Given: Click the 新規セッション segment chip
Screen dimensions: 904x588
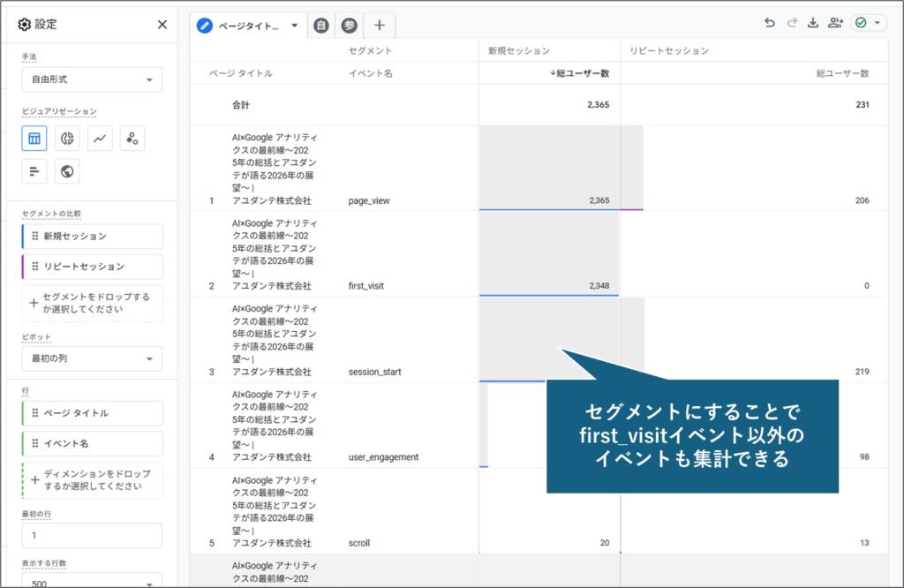Looking at the screenshot, I should [93, 237].
